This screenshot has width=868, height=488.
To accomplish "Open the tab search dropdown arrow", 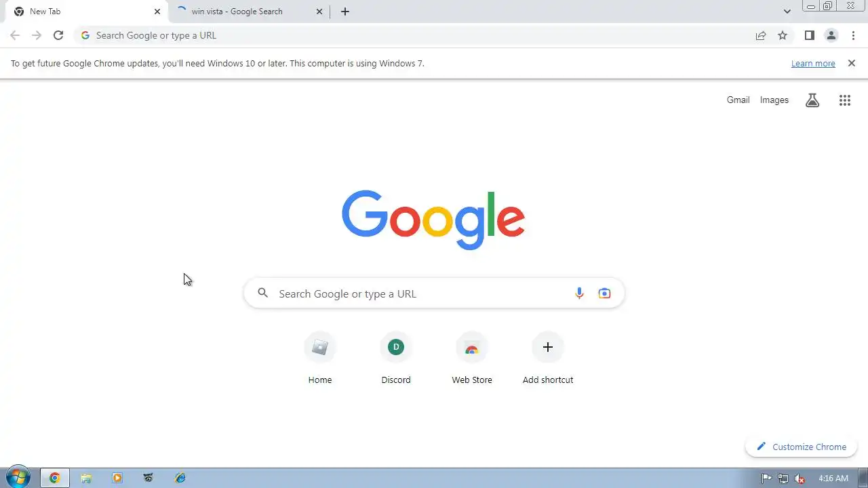I will [787, 12].
